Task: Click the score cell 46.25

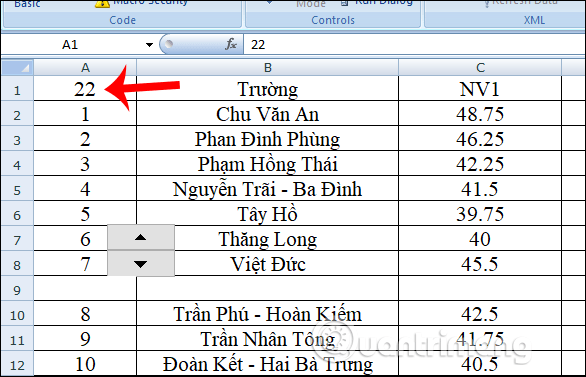Action: 480,139
